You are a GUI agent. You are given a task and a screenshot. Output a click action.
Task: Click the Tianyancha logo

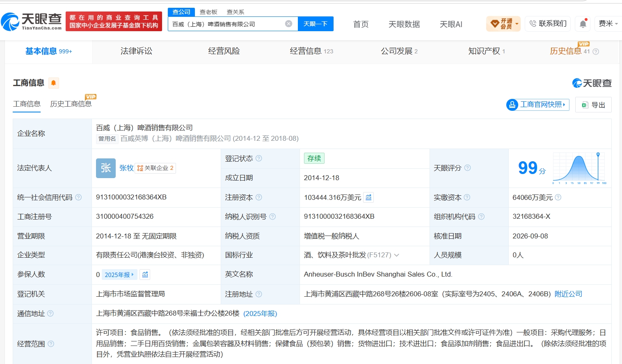[31, 21]
